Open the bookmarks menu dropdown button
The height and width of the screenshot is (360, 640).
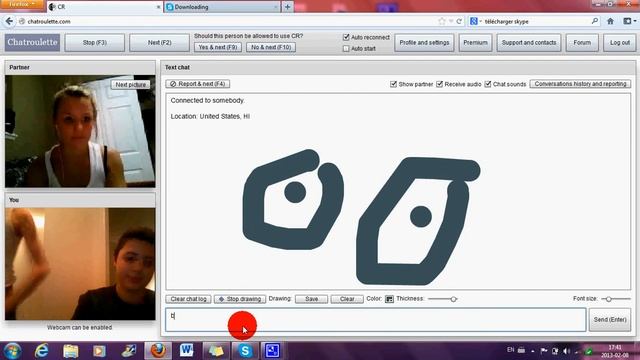coord(630,21)
